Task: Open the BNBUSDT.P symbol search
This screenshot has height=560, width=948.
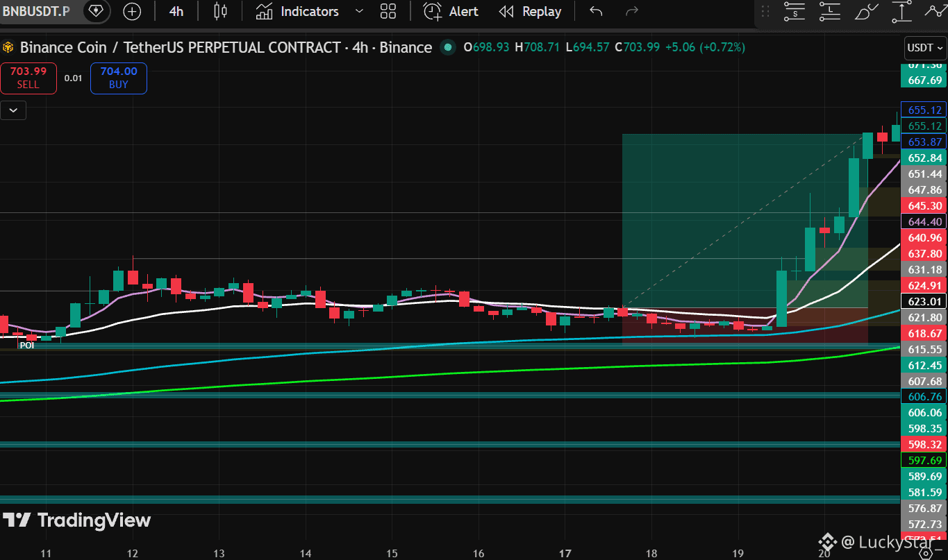Action: pos(35,11)
